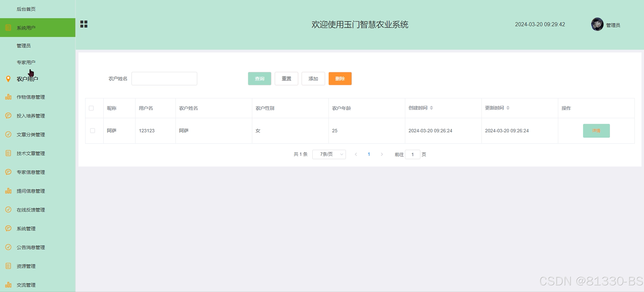The width and height of the screenshot is (644, 292).
Task: Click the document icon beside 技术文章管理
Action: point(8,153)
